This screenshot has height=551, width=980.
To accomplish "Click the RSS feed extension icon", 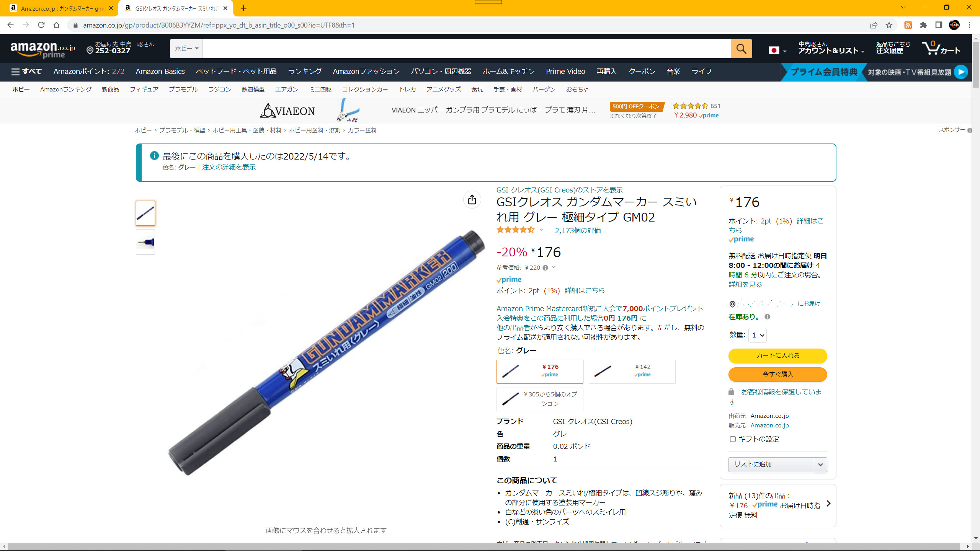I will click(908, 25).
